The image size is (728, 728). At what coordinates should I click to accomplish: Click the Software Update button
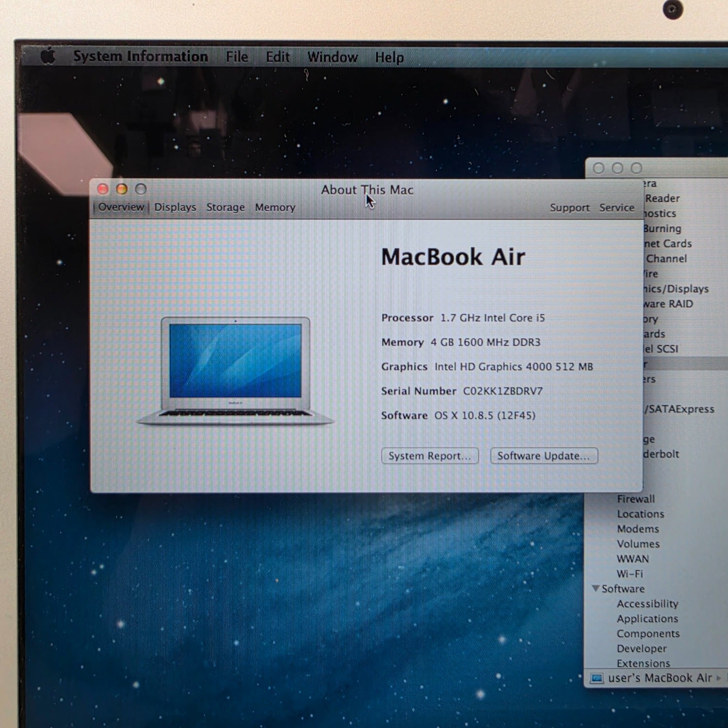(544, 456)
